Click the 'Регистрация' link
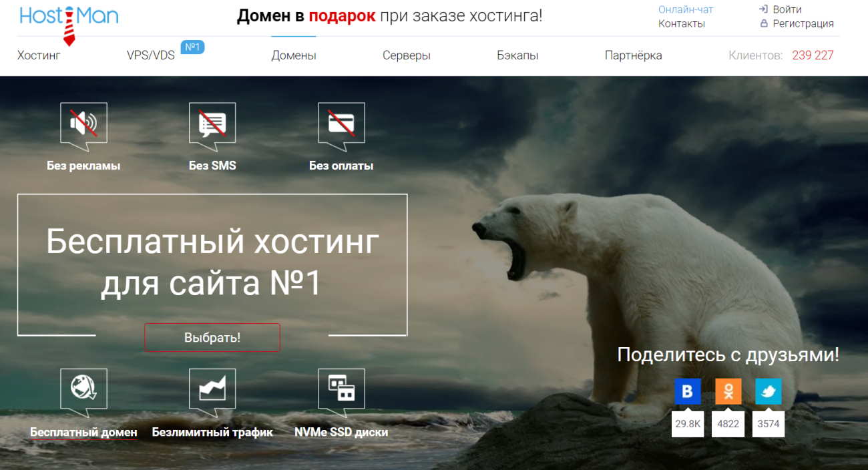 (x=803, y=23)
